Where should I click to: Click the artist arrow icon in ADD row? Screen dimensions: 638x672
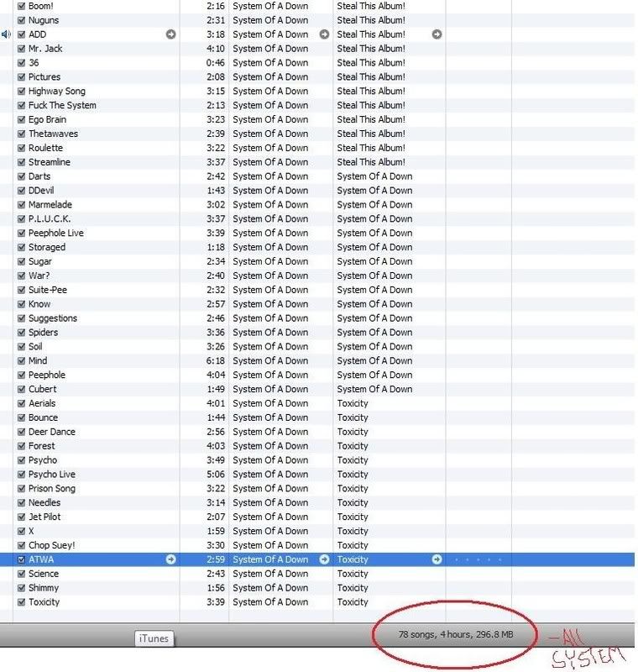(324, 34)
